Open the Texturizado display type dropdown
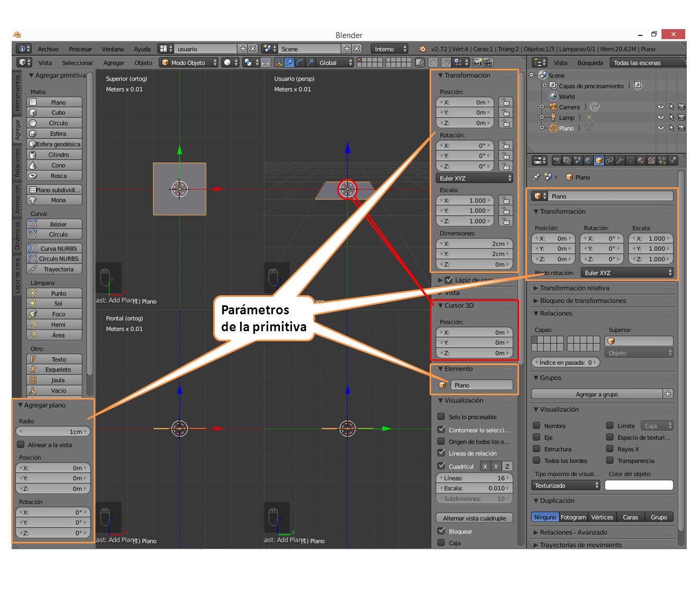Screen dimensions: 700x600 [x=566, y=485]
